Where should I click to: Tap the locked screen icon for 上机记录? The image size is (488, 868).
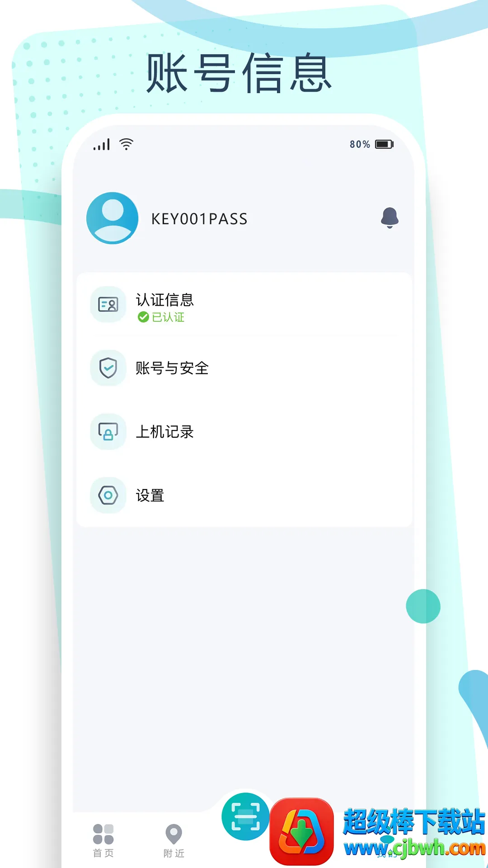point(108,432)
